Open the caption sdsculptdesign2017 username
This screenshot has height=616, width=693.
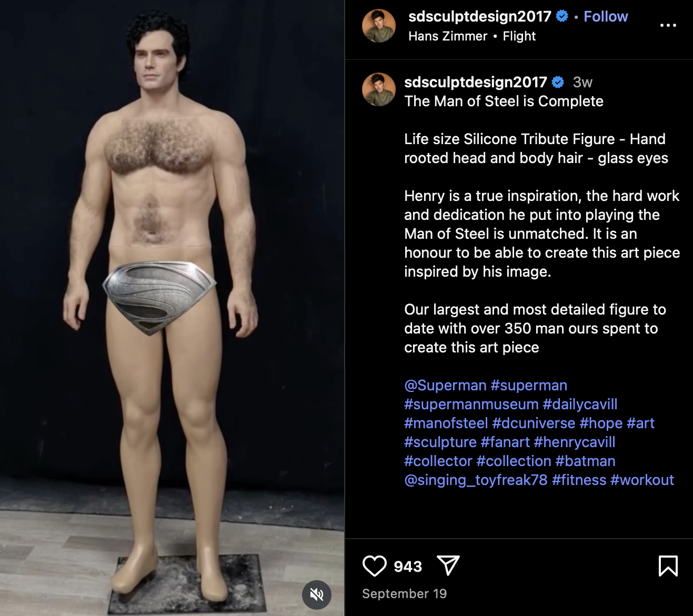475,82
